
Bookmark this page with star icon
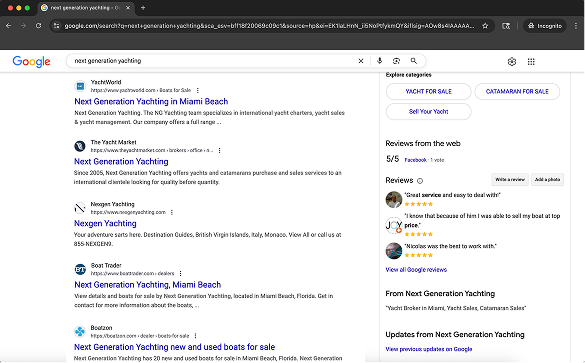point(485,26)
